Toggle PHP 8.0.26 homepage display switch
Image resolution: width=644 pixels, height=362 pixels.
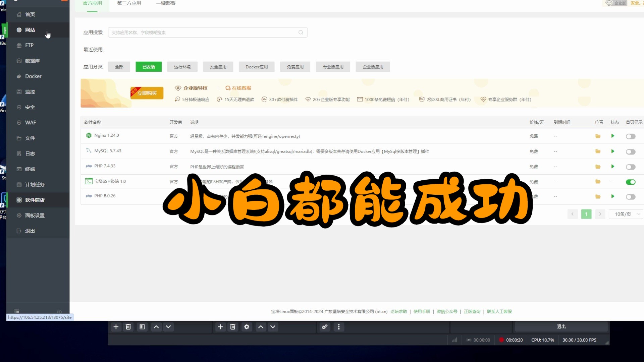coord(631,197)
